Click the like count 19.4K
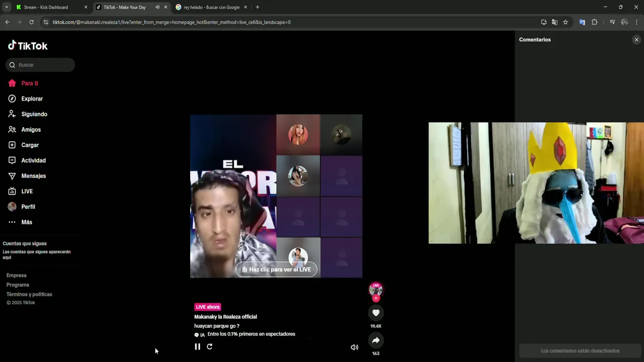The image size is (644, 362). click(376, 326)
